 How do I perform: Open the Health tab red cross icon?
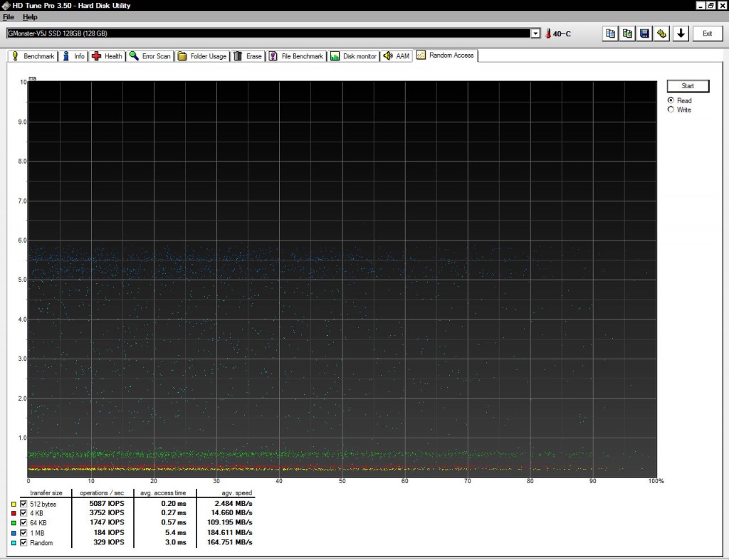107,56
